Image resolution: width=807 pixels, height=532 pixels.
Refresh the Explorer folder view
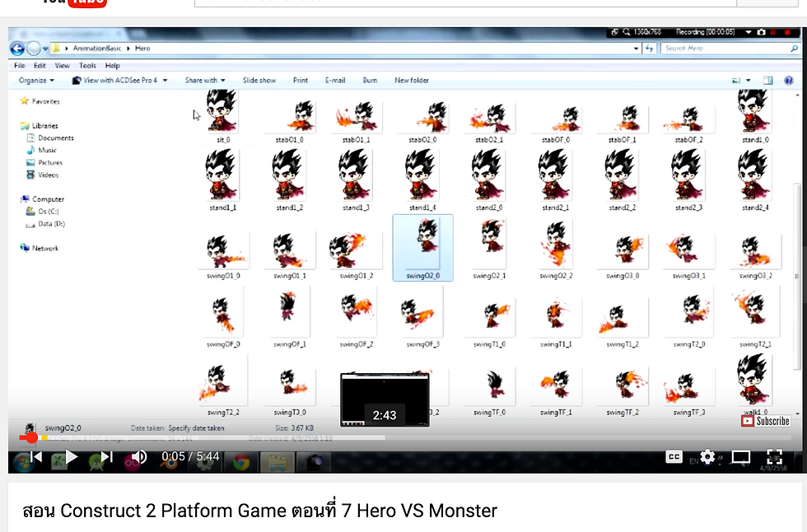pyautogui.click(x=649, y=49)
